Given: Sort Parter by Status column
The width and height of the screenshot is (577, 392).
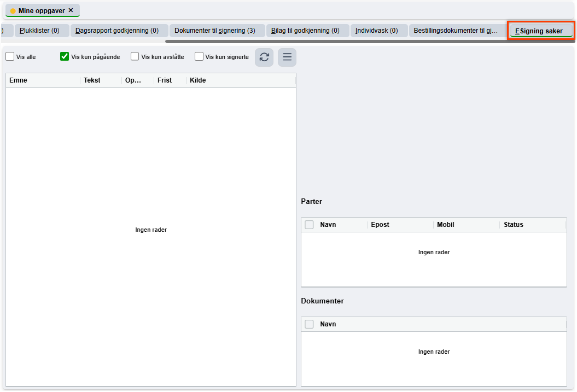Looking at the screenshot, I should (x=533, y=225).
